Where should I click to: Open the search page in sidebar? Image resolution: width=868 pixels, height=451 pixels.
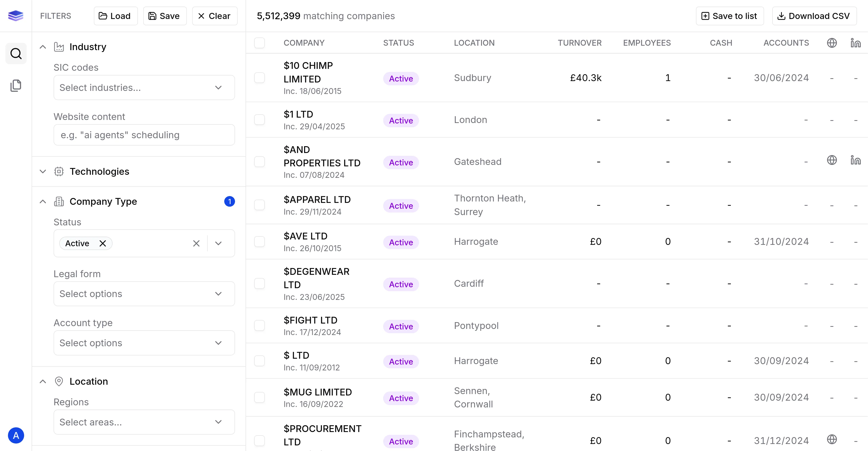tap(16, 53)
